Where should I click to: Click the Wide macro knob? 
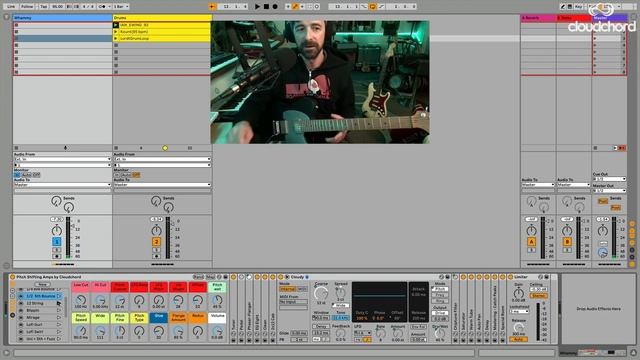point(100,331)
